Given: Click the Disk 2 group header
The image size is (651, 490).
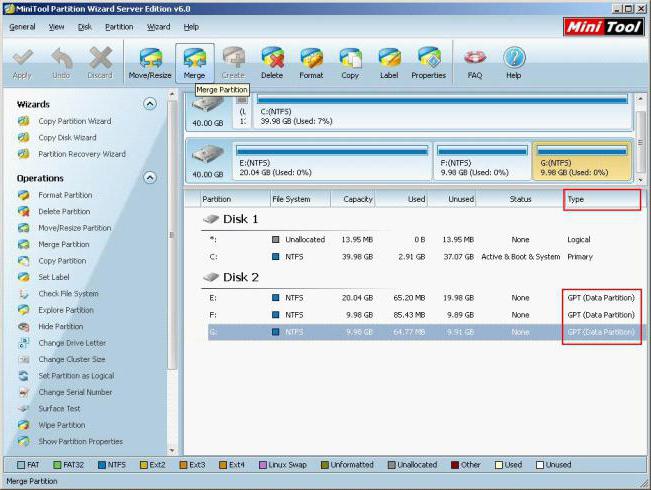Looking at the screenshot, I should click(x=231, y=277).
